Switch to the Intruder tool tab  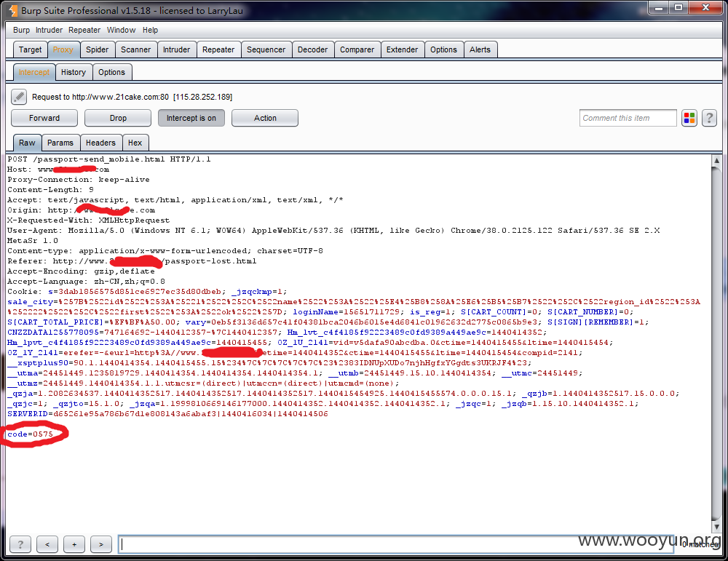coord(176,49)
